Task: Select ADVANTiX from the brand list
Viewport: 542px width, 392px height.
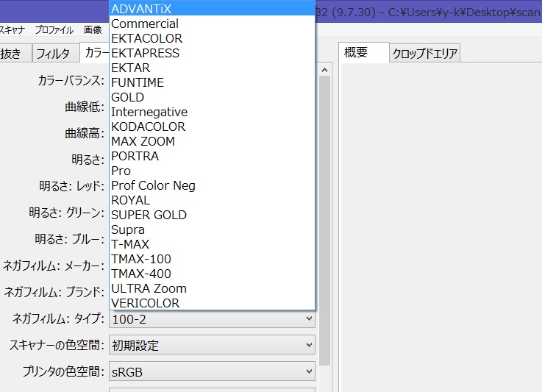Action: (x=213, y=8)
